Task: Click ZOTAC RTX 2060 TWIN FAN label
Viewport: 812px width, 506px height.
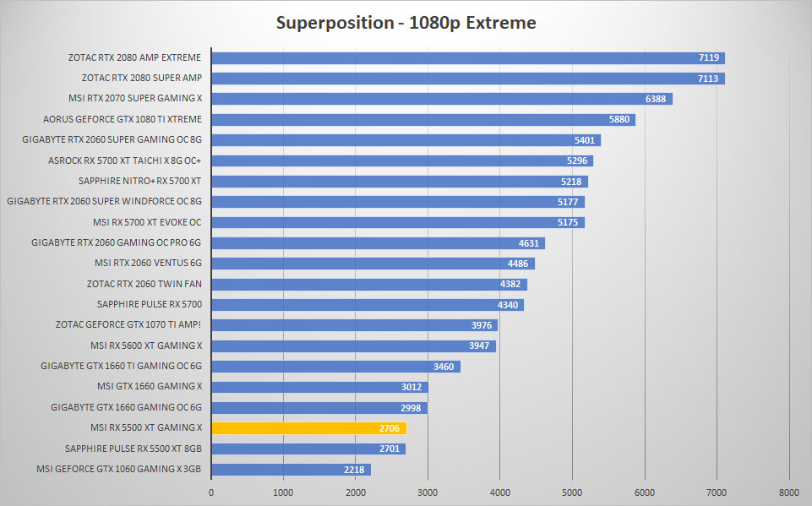Action: 144,284
